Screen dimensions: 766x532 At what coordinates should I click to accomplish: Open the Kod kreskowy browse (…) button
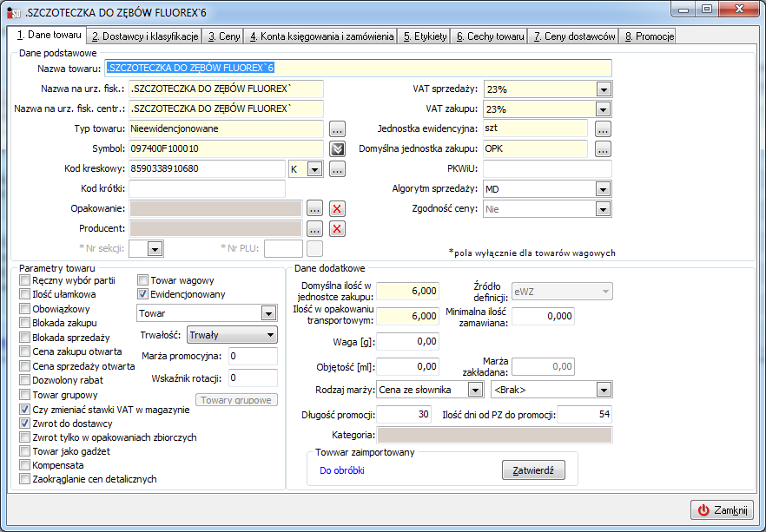[x=337, y=169]
